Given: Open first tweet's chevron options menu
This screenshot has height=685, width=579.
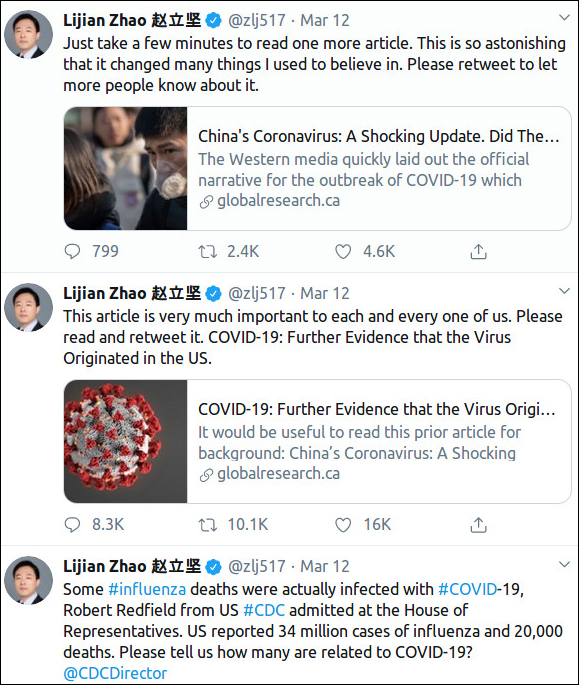Looking at the screenshot, I should point(565,17).
